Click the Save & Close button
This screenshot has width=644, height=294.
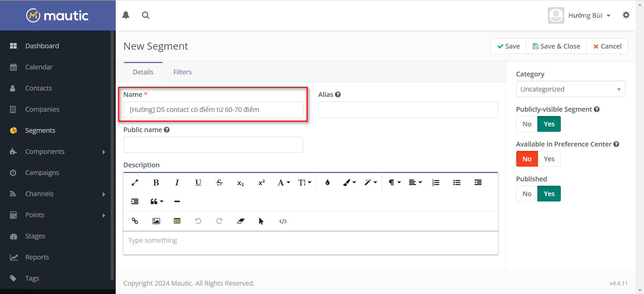click(x=556, y=46)
